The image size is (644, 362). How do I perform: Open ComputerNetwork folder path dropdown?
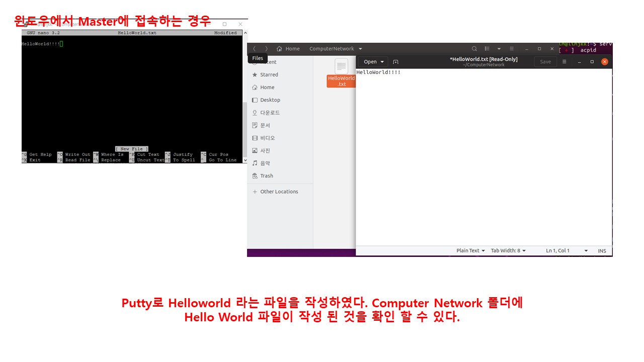click(x=360, y=49)
